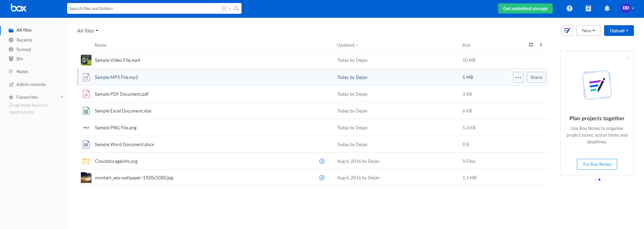Image resolution: width=644 pixels, height=229 pixels.
Task: Open the New dropdown button
Action: click(x=588, y=31)
